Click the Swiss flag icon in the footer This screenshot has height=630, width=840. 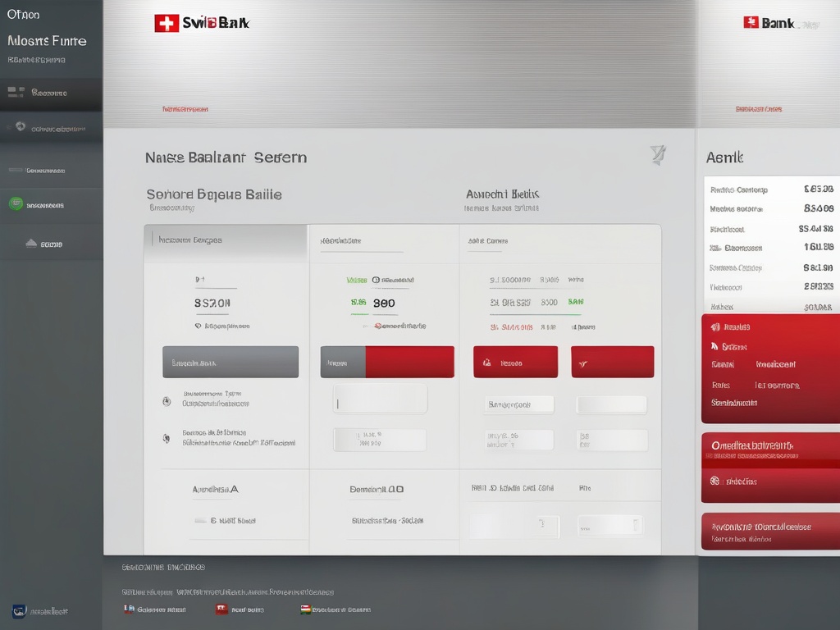pos(221,609)
